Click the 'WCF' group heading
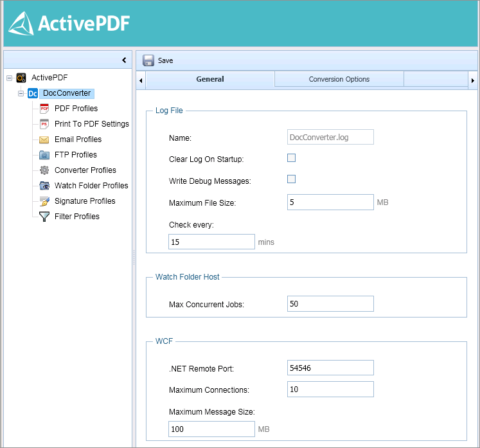The width and height of the screenshot is (480, 448). point(164,341)
